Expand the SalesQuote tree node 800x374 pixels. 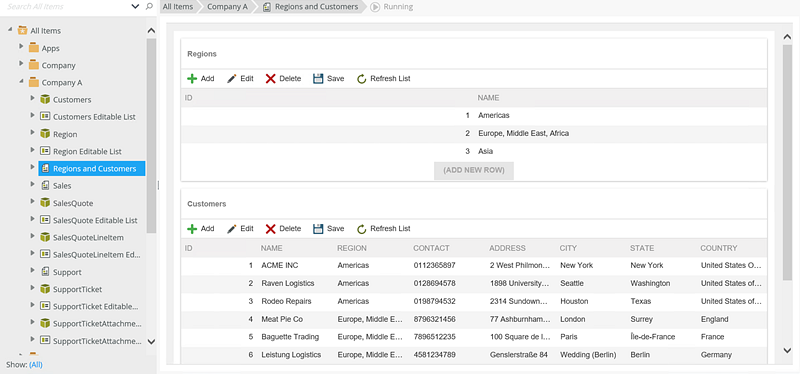point(33,203)
